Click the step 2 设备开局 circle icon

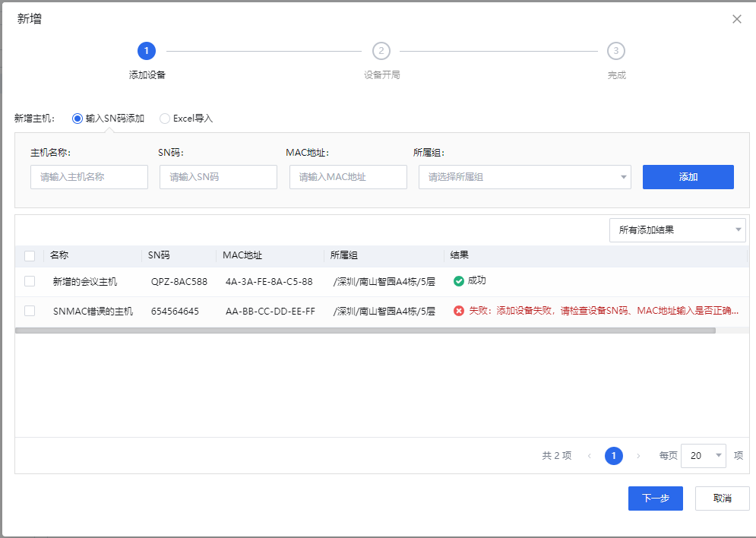click(x=381, y=51)
